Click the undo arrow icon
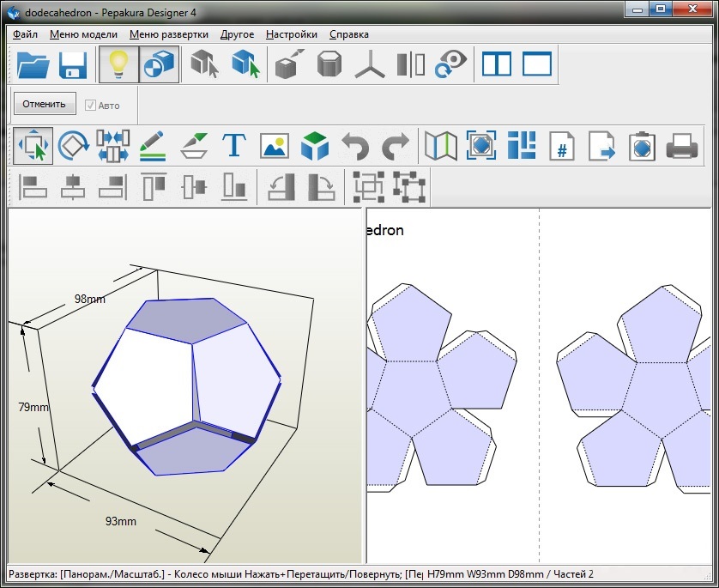719x588 pixels. [354, 146]
